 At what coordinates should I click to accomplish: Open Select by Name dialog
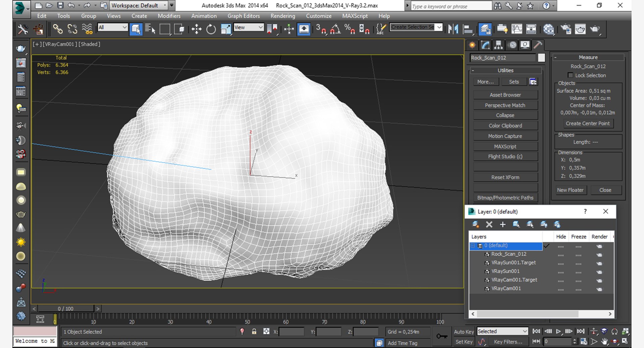click(150, 29)
